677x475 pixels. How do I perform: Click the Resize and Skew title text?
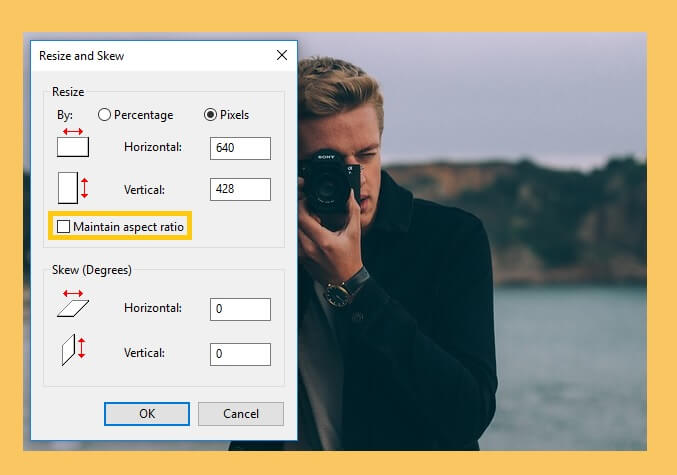82,56
